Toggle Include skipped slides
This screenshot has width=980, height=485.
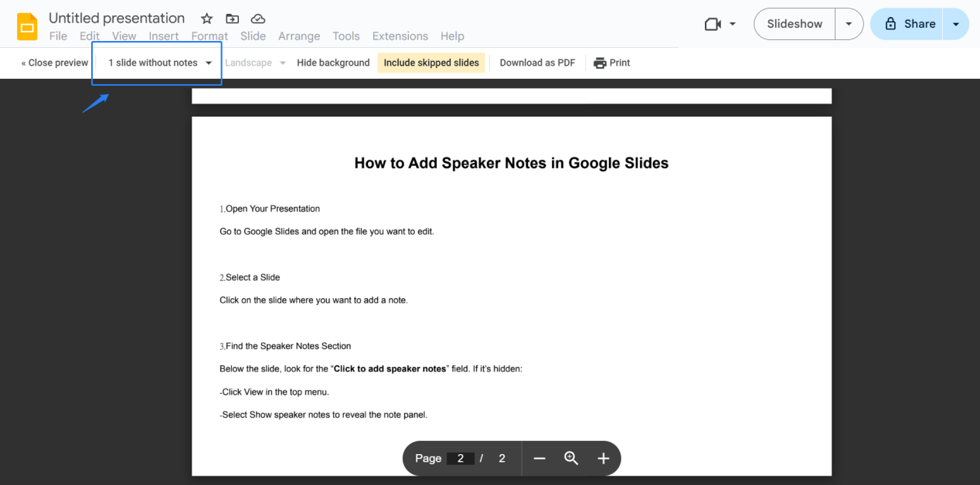click(x=431, y=63)
